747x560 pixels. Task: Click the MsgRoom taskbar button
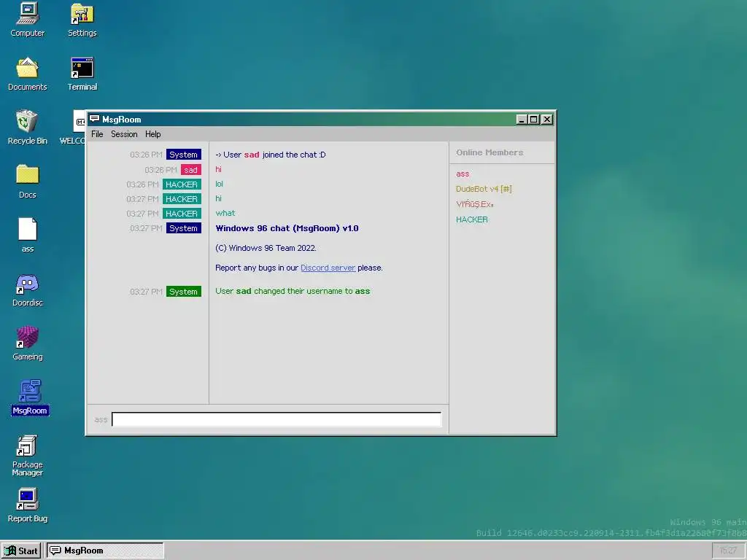pos(105,551)
